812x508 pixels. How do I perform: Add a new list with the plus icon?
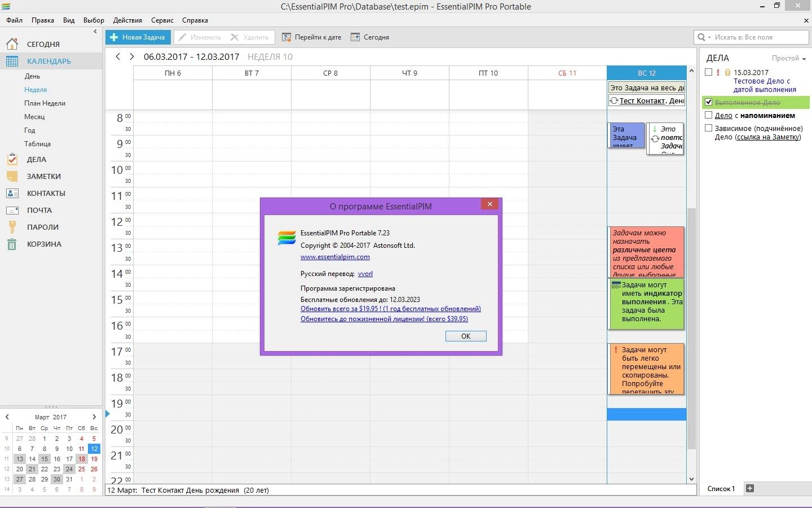750,488
